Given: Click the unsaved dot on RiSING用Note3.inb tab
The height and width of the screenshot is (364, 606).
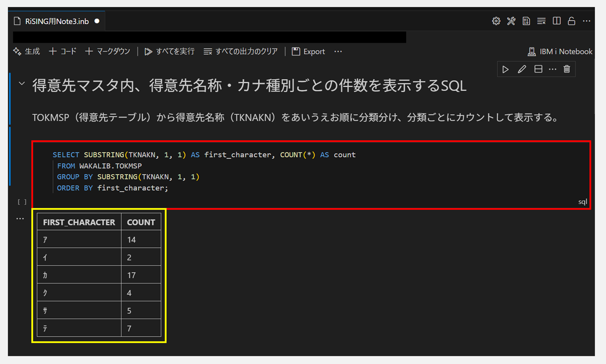Looking at the screenshot, I should [x=97, y=21].
